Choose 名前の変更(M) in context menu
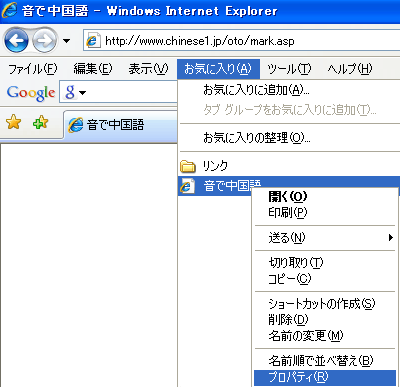 coord(306,336)
